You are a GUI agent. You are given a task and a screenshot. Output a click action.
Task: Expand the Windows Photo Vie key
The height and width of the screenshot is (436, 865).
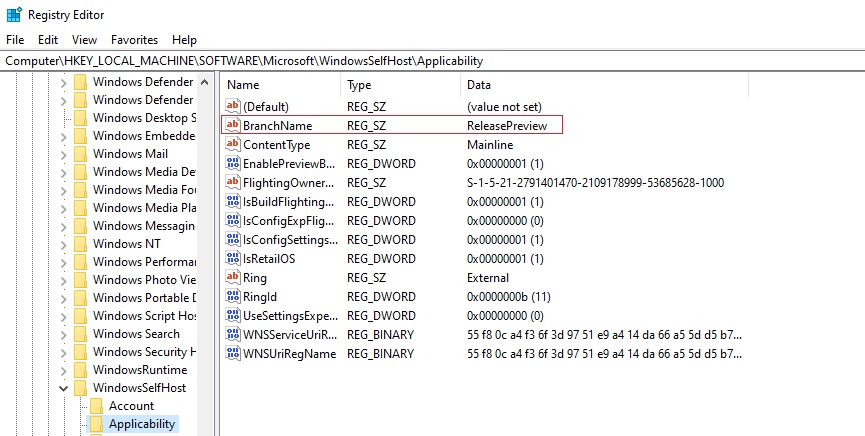tap(63, 280)
